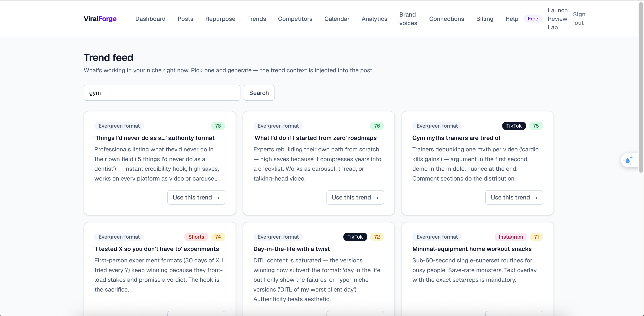The image size is (644, 316).
Task: Click 'Minimal-equipment home workout snacks' title
Action: click(472, 249)
